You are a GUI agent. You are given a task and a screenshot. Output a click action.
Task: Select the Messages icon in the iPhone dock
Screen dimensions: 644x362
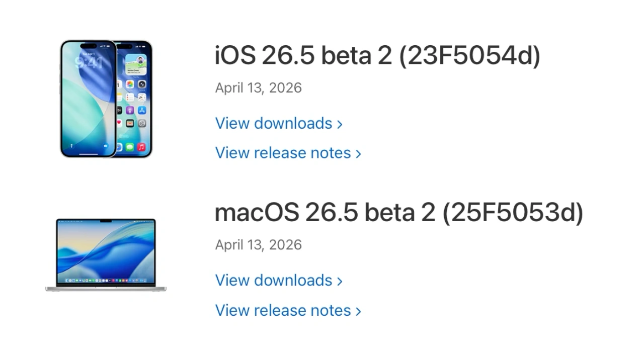tap(129, 147)
